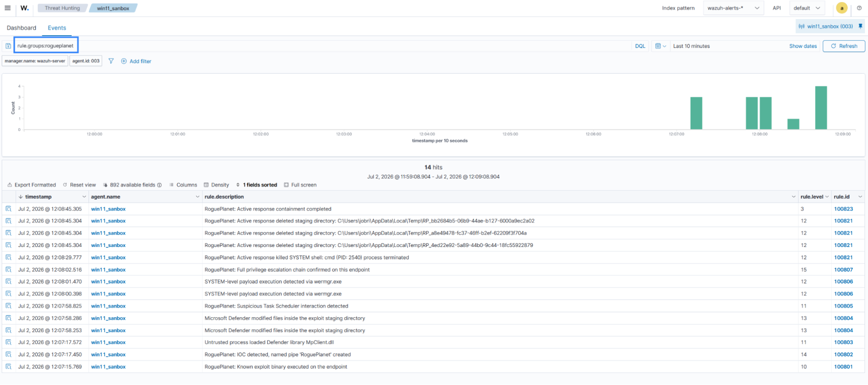Screen dimensions: 868x385
Task: Open the API default dropdown
Action: point(807,8)
